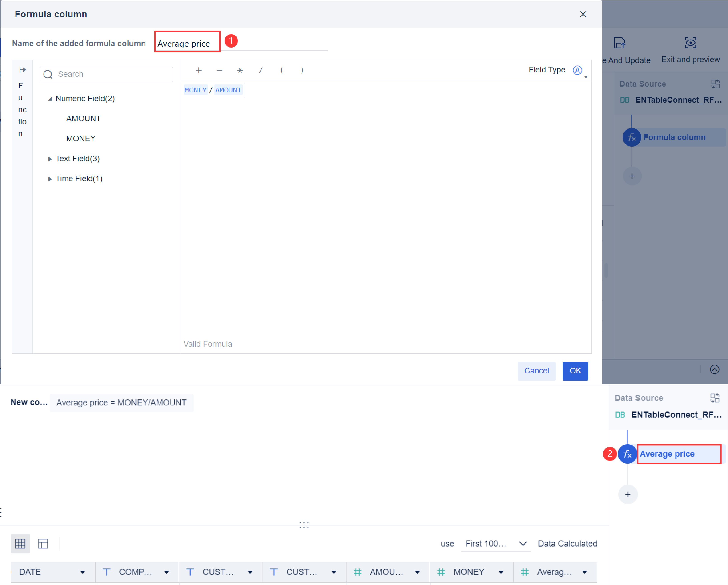Click the open parenthesis icon
The width and height of the screenshot is (728, 585).
(x=282, y=70)
